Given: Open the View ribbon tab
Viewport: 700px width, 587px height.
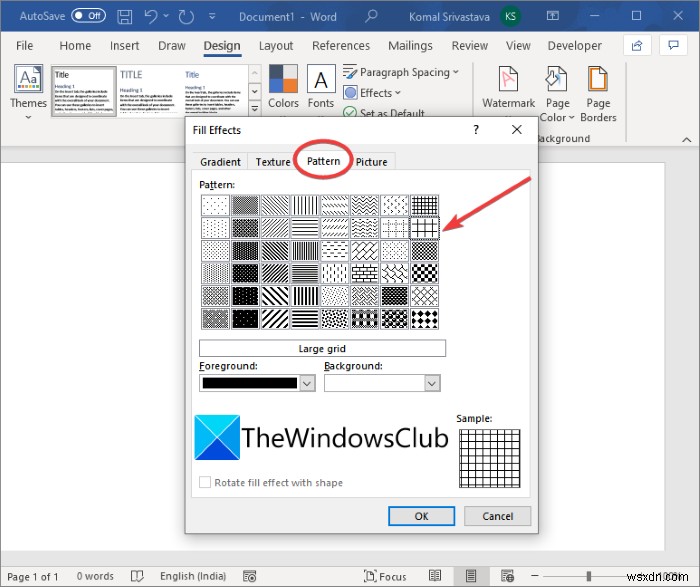Looking at the screenshot, I should (518, 46).
